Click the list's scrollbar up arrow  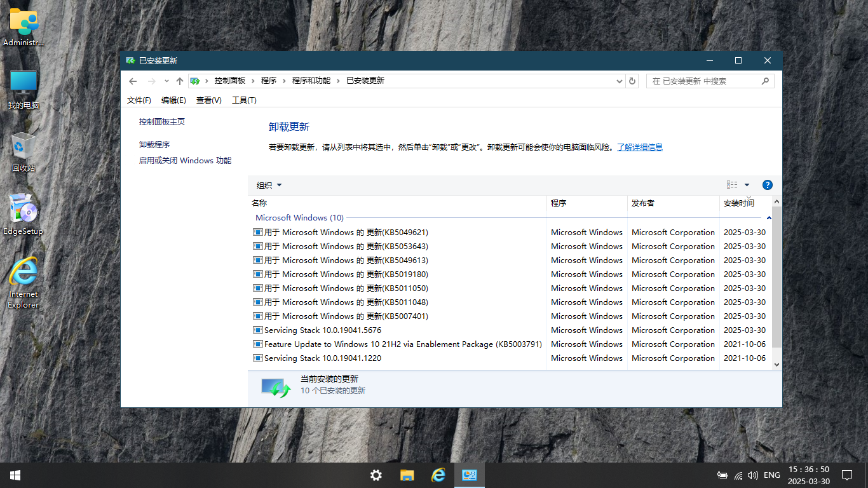tap(776, 201)
